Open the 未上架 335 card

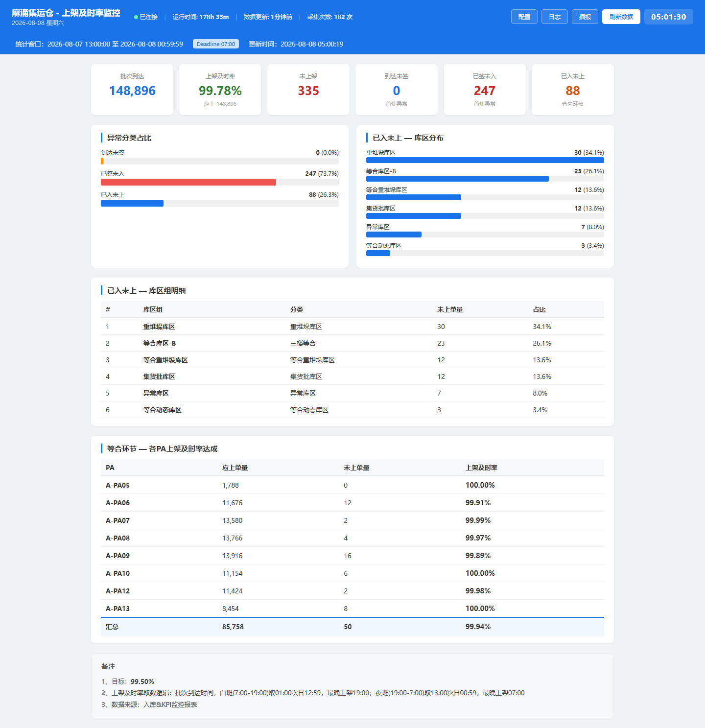(x=308, y=90)
